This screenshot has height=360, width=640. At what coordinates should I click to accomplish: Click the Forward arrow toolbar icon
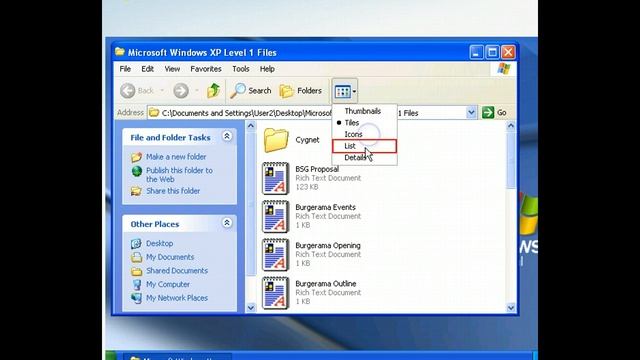click(181, 91)
